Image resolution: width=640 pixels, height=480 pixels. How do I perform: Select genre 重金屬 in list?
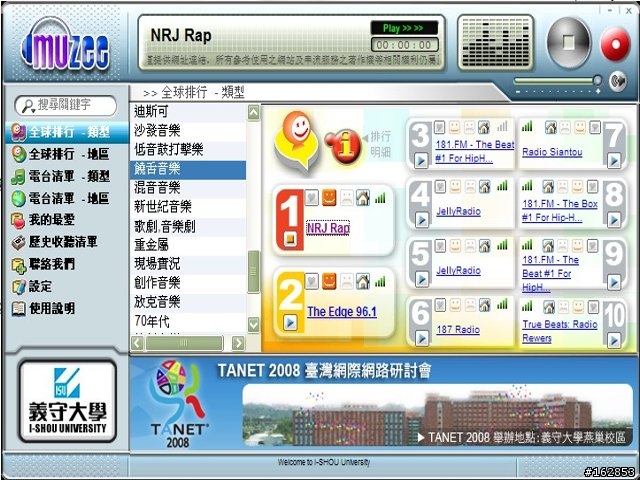click(188, 245)
